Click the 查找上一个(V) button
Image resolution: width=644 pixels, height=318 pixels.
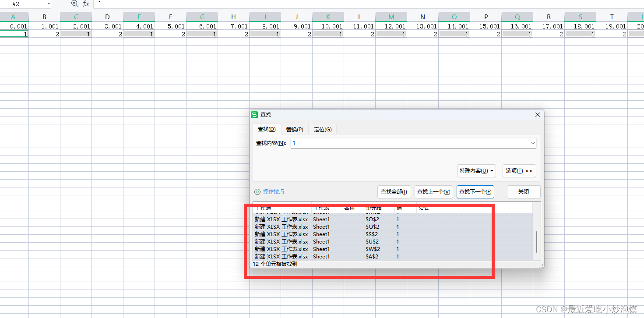(434, 192)
